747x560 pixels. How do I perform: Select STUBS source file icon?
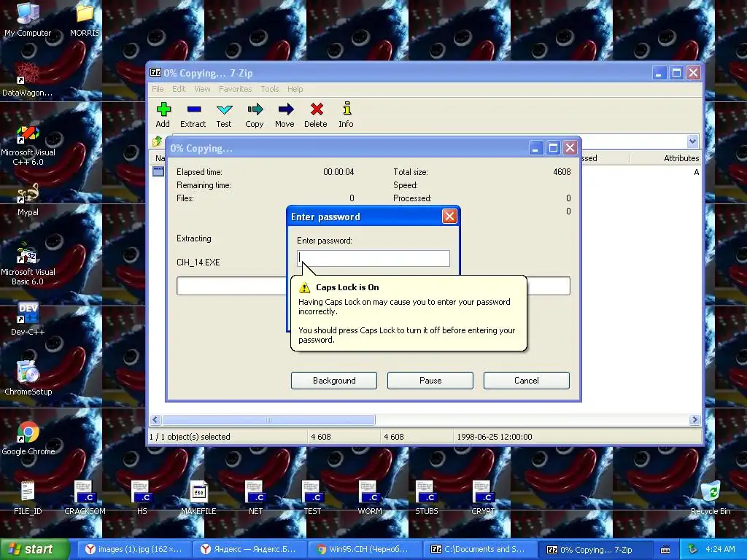[x=426, y=497]
